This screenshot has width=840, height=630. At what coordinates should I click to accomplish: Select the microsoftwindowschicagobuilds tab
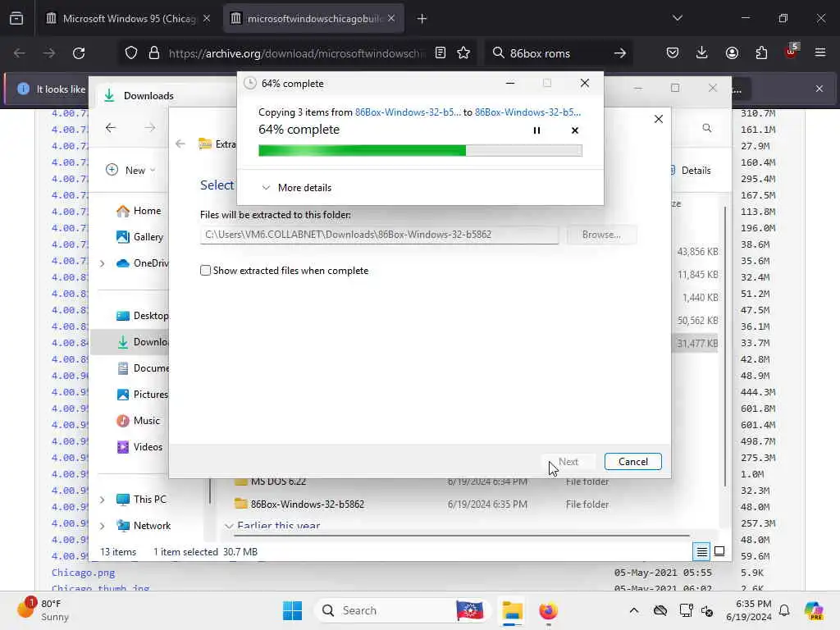click(313, 18)
